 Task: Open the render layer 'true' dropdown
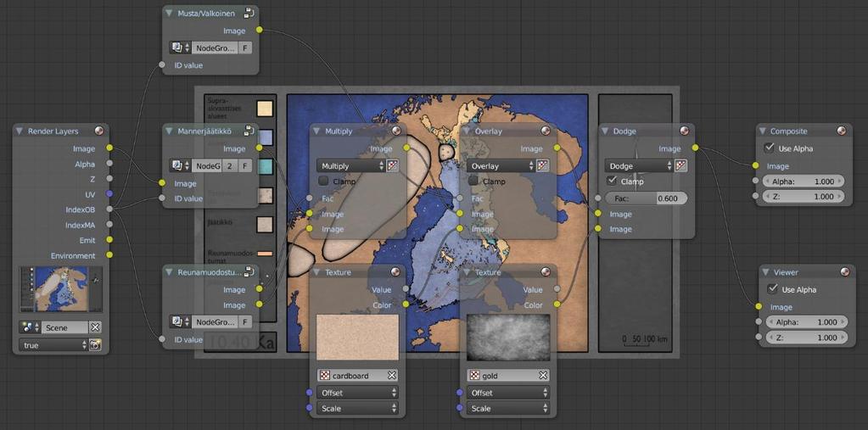pyautogui.click(x=53, y=345)
